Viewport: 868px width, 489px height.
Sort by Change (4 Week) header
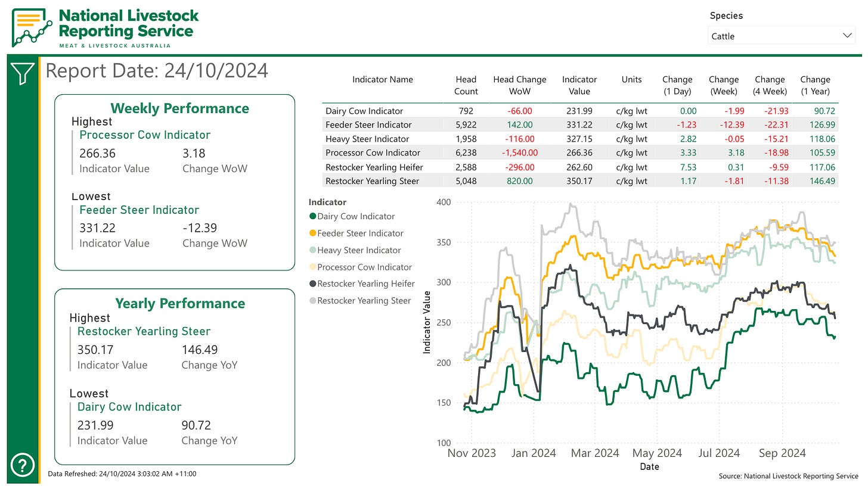770,85
